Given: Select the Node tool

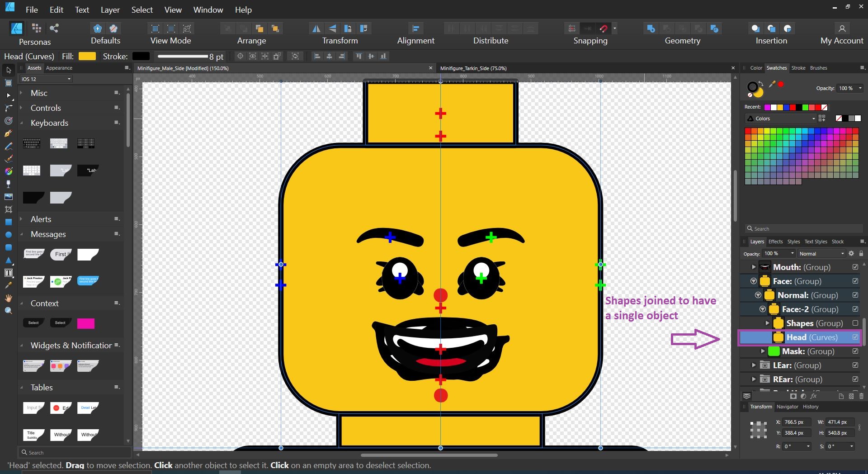Looking at the screenshot, I should 8,95.
